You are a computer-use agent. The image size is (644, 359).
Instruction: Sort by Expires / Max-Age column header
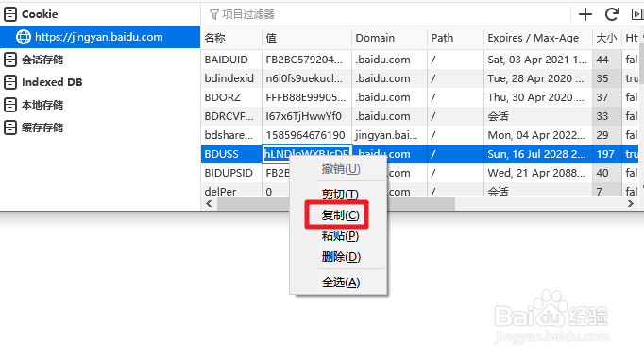coord(538,38)
